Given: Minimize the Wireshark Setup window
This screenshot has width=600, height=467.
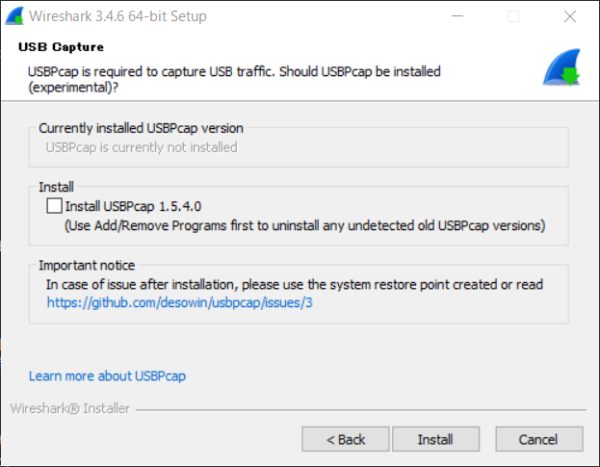Looking at the screenshot, I should [457, 16].
